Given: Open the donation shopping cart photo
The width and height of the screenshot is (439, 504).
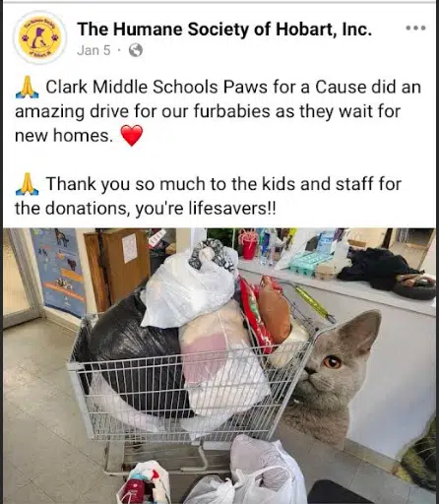Looking at the screenshot, I should pos(219,365).
